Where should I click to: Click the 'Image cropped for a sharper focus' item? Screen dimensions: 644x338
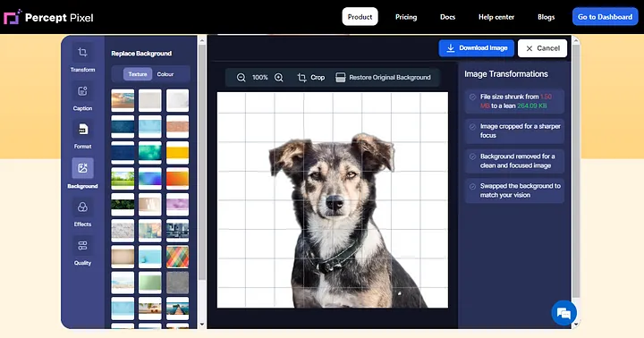514,131
